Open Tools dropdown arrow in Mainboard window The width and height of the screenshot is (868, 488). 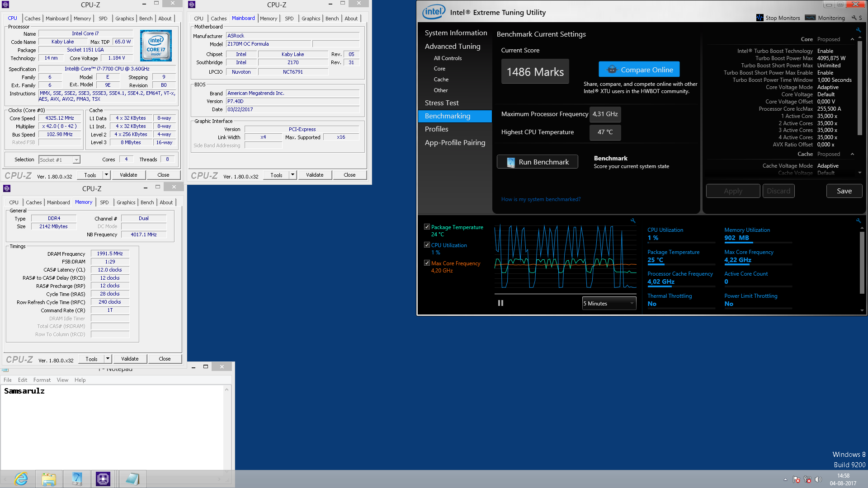293,175
